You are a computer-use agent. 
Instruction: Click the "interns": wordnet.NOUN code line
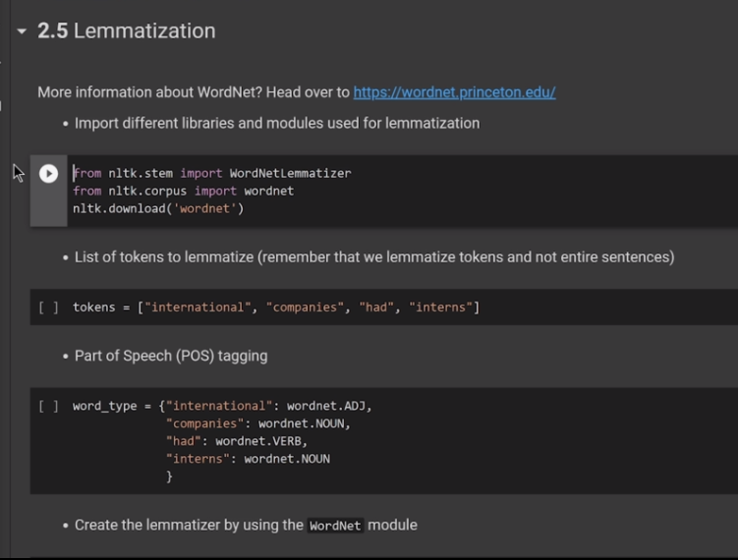click(x=248, y=459)
